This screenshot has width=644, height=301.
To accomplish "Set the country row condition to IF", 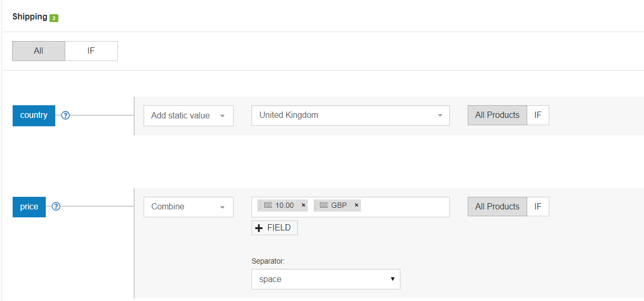I will [538, 115].
